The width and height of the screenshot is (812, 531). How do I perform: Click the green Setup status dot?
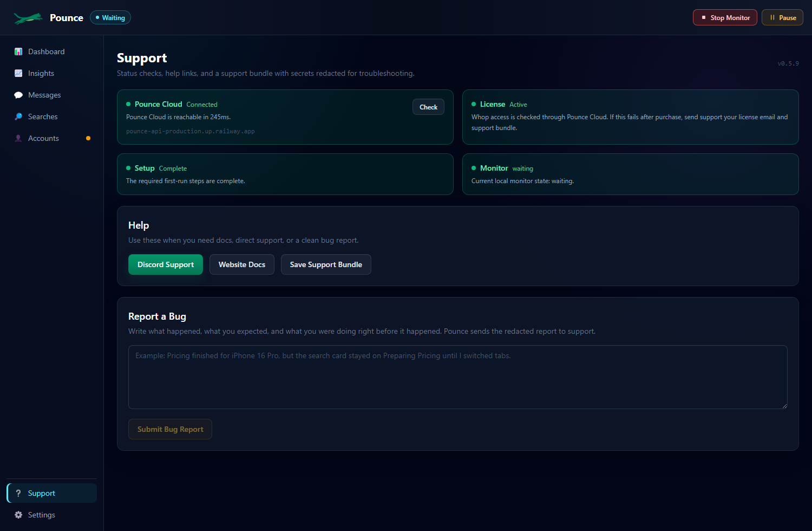tap(128, 168)
